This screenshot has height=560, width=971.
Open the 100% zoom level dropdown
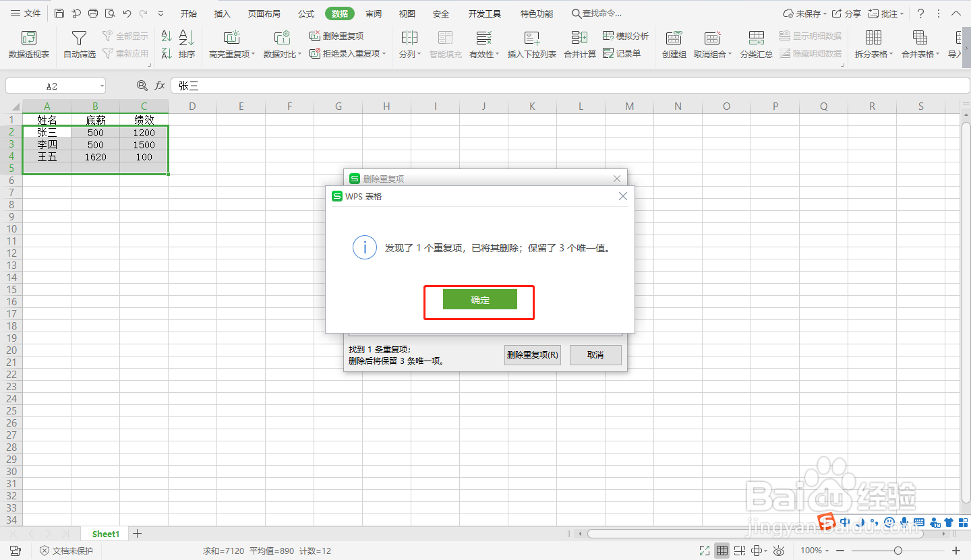pos(815,551)
